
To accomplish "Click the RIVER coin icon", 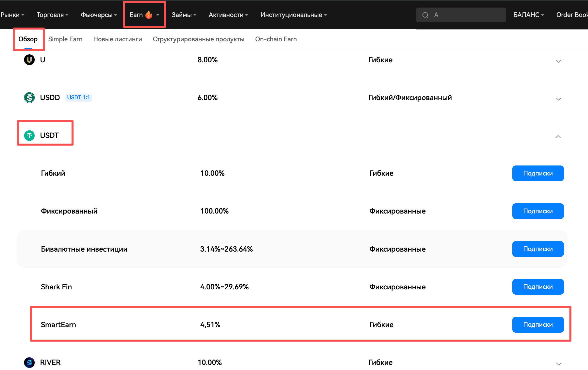I will [x=29, y=362].
